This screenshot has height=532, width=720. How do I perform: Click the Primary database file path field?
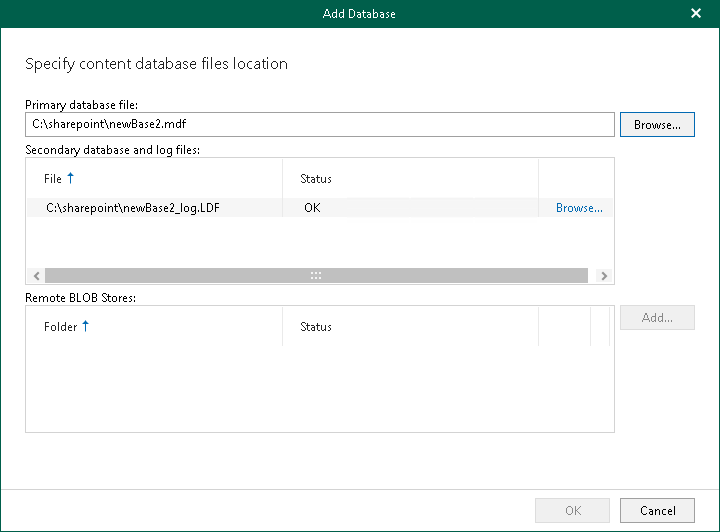(x=320, y=124)
